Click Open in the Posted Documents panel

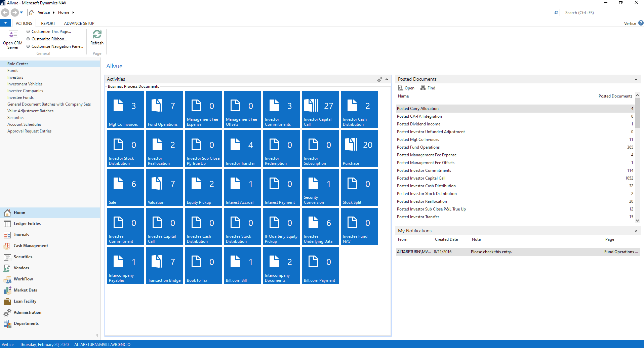[x=406, y=88]
